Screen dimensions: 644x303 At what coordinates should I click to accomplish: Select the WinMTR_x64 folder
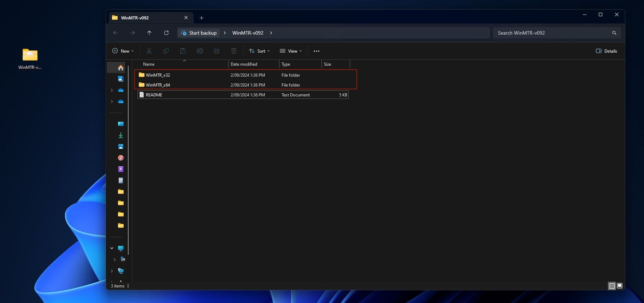point(243,85)
